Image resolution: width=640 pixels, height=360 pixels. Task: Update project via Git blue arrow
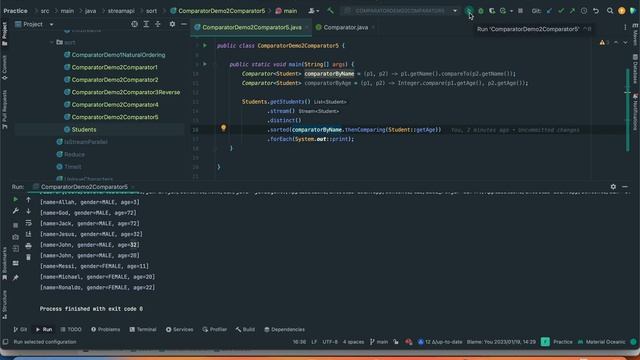[549, 11]
